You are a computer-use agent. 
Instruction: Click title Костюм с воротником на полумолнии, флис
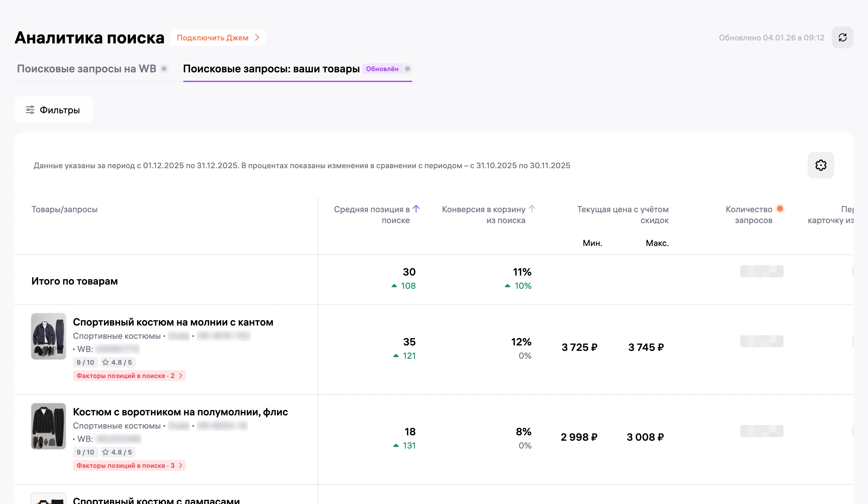(180, 412)
